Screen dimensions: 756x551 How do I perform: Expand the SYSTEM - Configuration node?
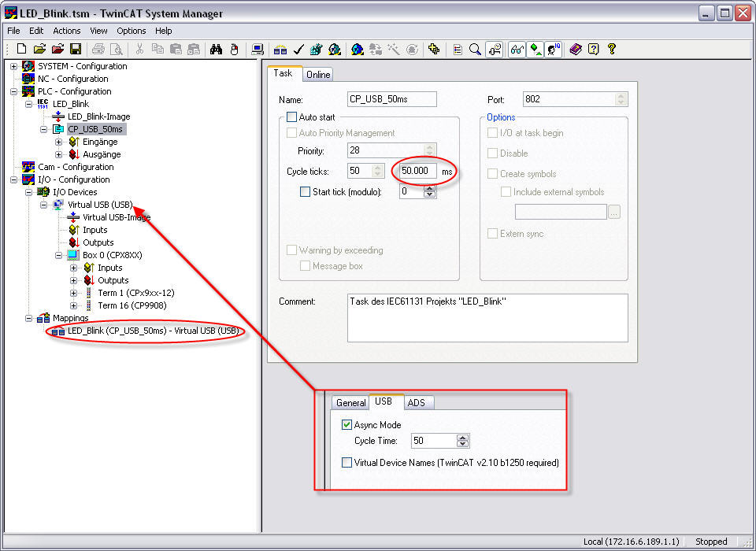tap(14, 67)
